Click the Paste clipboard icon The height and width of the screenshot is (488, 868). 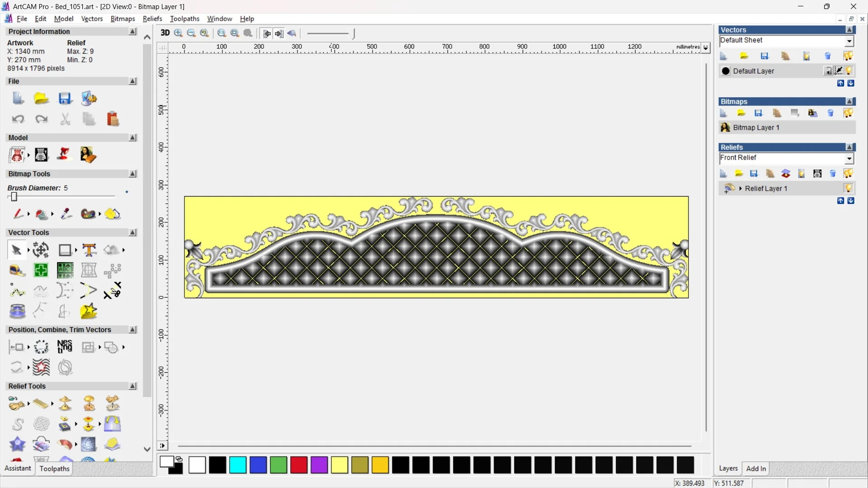113,119
